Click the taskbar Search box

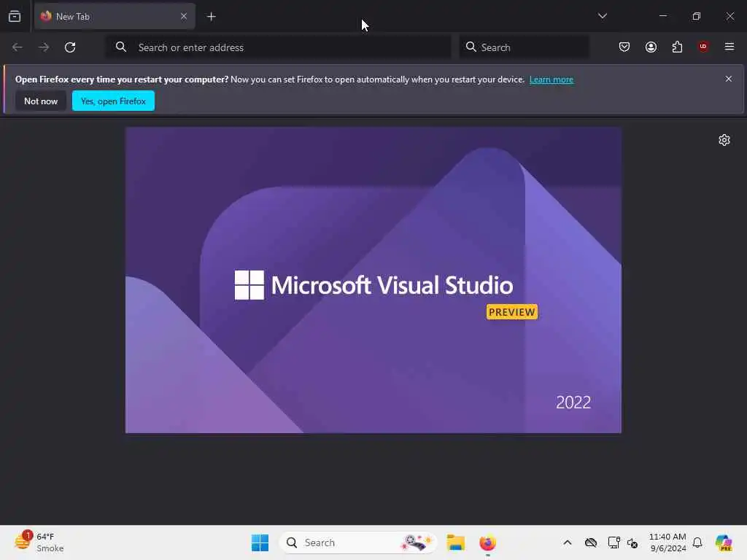coord(357,542)
